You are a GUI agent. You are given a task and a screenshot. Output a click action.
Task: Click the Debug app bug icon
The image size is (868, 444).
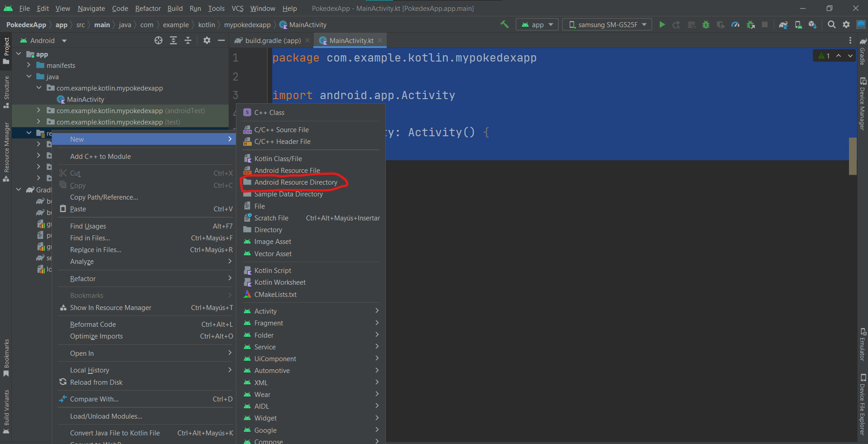click(705, 25)
